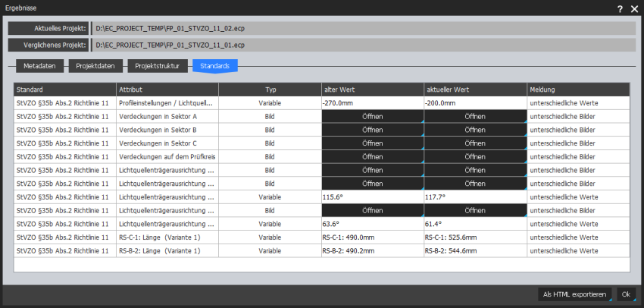Click the RS-B-2: Länge (Variante 1) attribute

[x=167, y=251]
